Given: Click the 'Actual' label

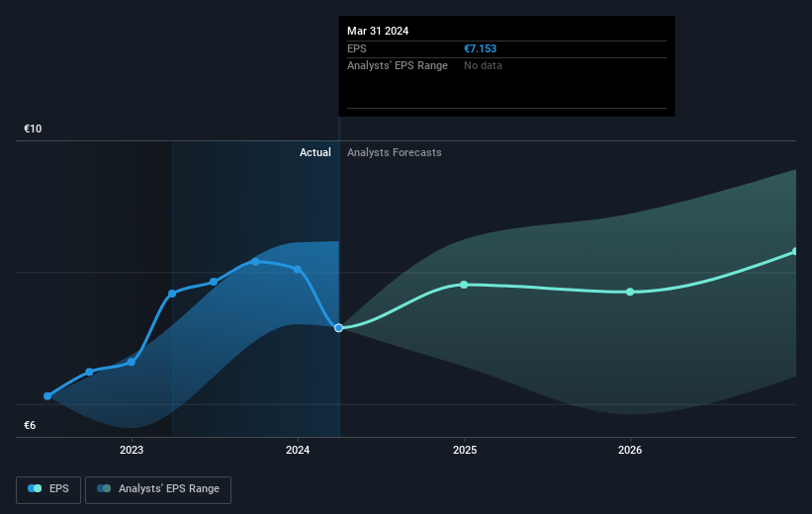Looking at the screenshot, I should click(315, 152).
